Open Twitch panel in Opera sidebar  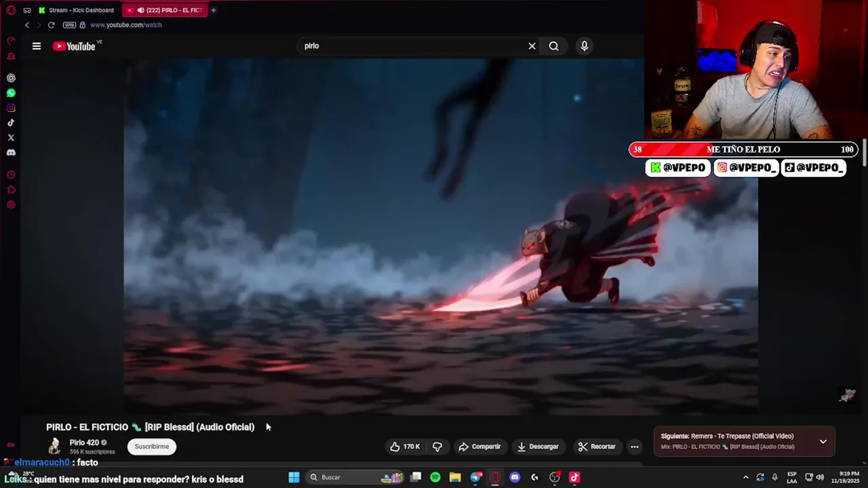click(11, 56)
